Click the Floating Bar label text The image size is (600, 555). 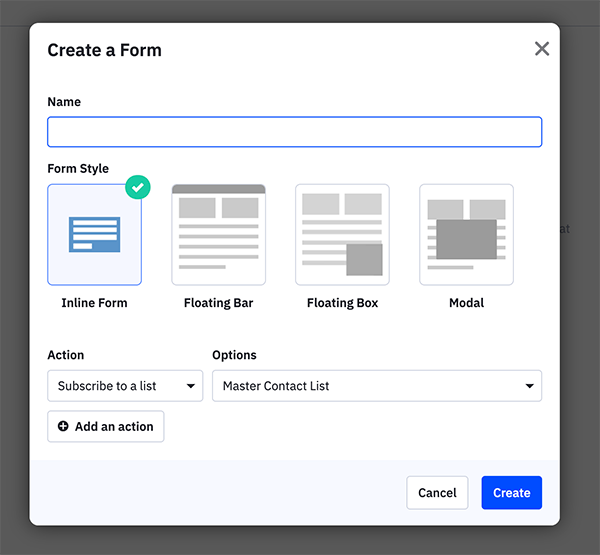tap(218, 303)
